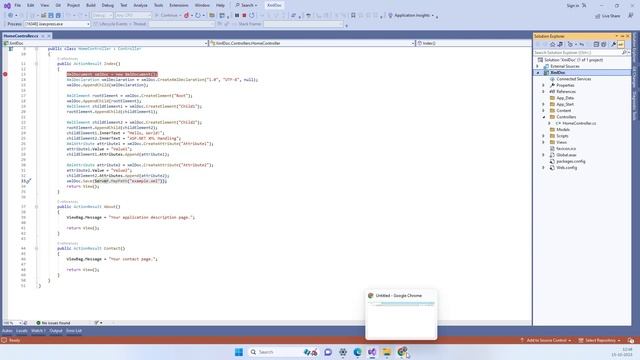640x360 pixels.
Task: Open the Tools menu
Action: coord(158,5)
